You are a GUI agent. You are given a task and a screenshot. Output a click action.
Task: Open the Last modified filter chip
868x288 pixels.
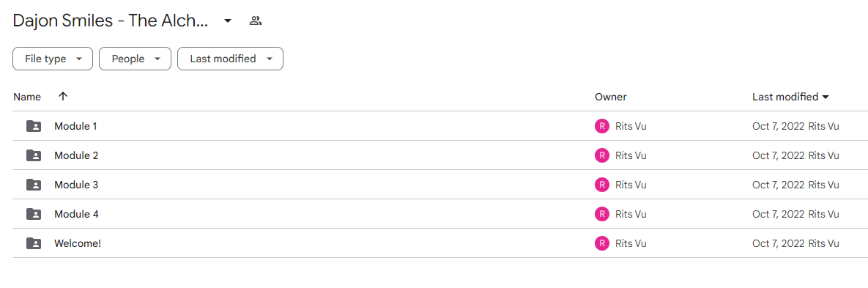[230, 59]
